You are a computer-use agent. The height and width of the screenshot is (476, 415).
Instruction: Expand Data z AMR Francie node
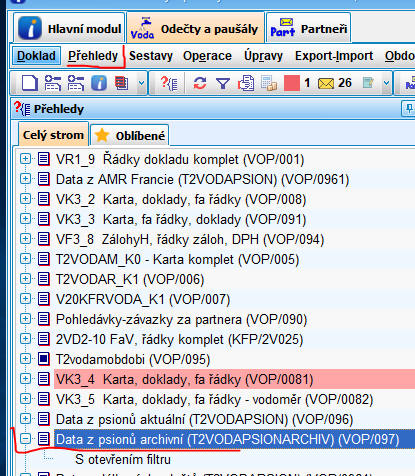tap(25, 179)
